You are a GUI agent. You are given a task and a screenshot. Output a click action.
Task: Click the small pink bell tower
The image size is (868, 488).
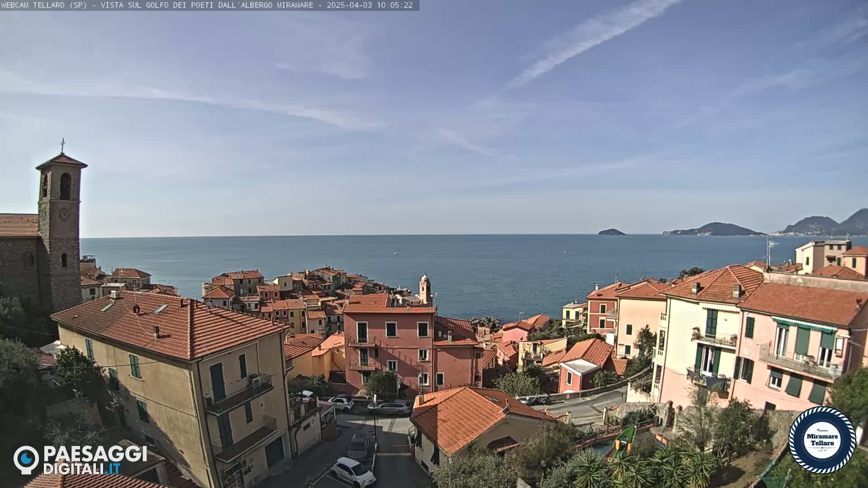[425, 288]
